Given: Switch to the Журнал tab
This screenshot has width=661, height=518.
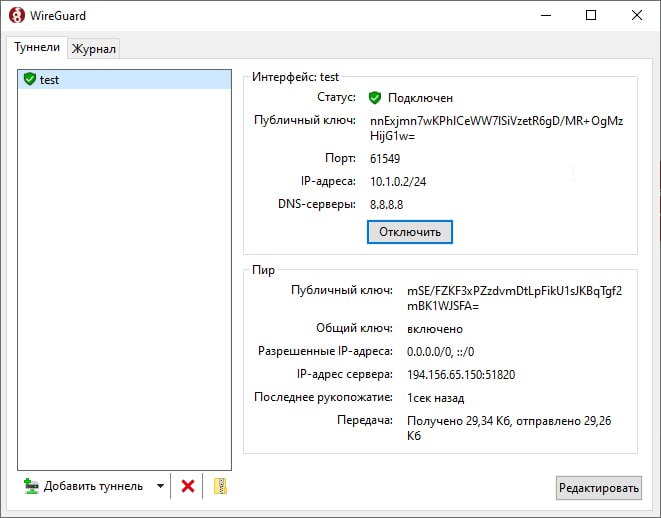Looking at the screenshot, I should point(94,48).
